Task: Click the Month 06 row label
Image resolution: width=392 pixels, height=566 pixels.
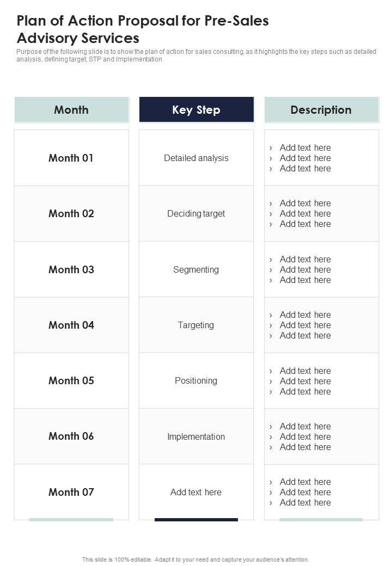Action: click(71, 436)
